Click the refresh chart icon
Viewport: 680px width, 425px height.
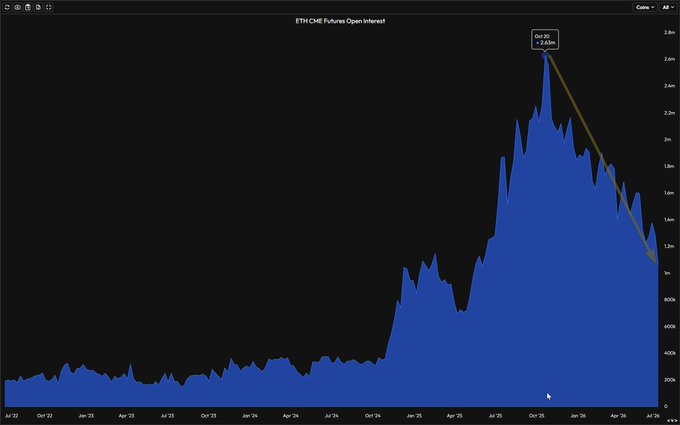7,7
